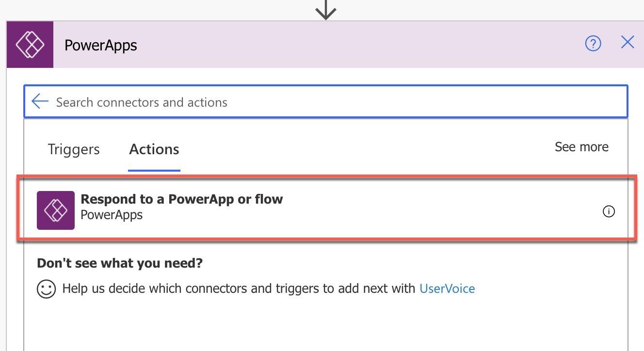Viewport: 644px width, 351px height.
Task: Click the bold Respond to a PowerApp title
Action: point(181,199)
